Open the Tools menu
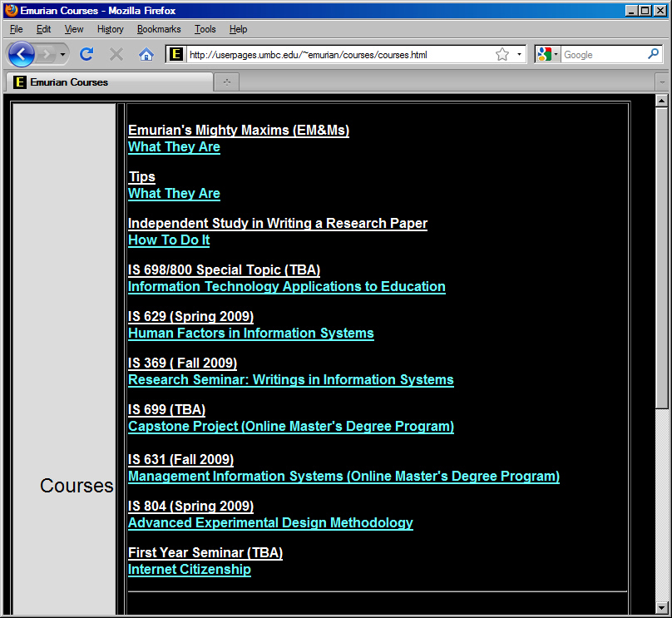The height and width of the screenshot is (618, 672). coord(205,29)
